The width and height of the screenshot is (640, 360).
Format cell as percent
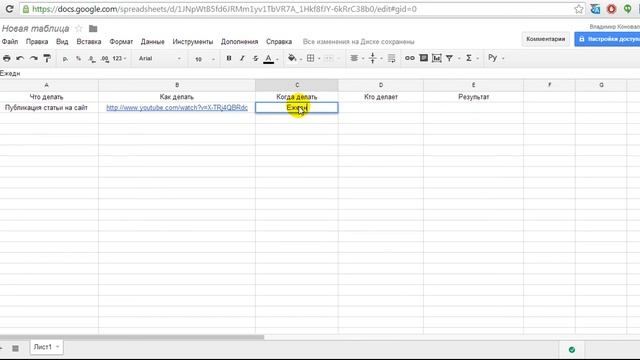(x=78, y=59)
